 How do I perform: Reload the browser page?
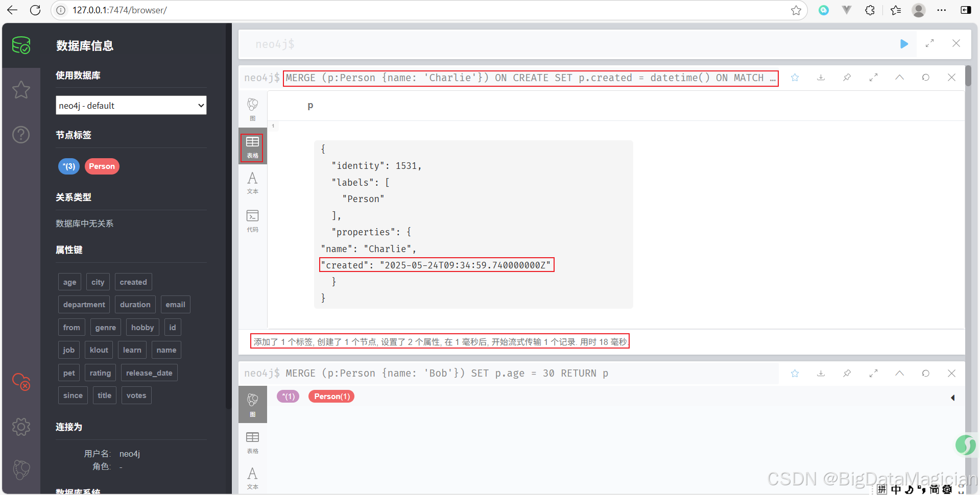click(x=35, y=10)
